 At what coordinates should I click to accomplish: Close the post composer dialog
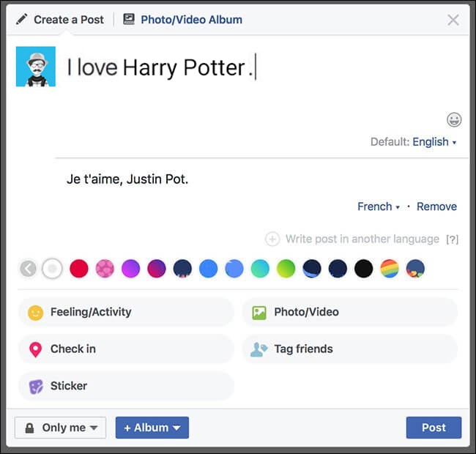click(453, 20)
